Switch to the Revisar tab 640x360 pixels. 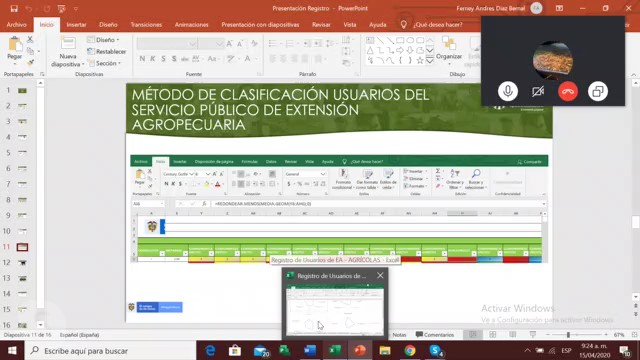click(321, 24)
